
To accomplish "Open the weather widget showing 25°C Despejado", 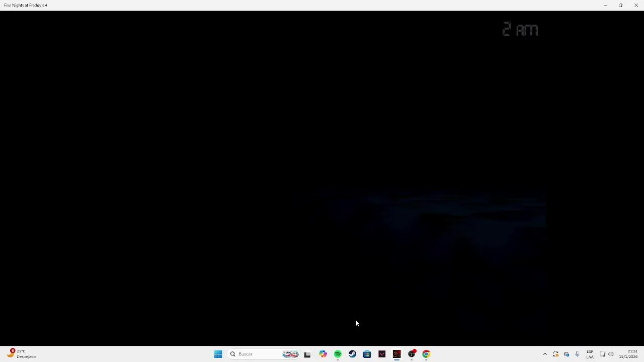I will pos(21,354).
